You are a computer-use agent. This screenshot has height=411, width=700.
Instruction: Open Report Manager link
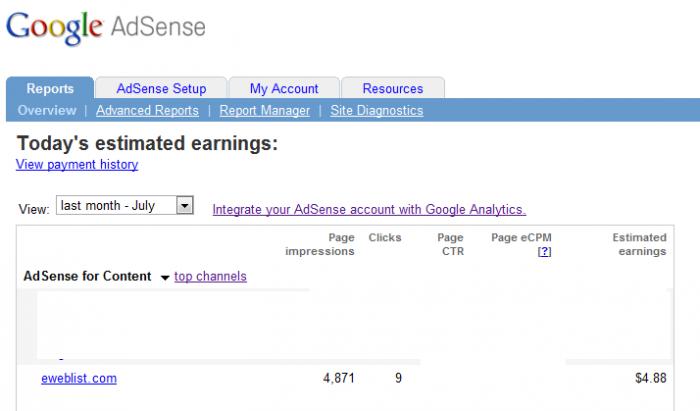pyautogui.click(x=264, y=110)
